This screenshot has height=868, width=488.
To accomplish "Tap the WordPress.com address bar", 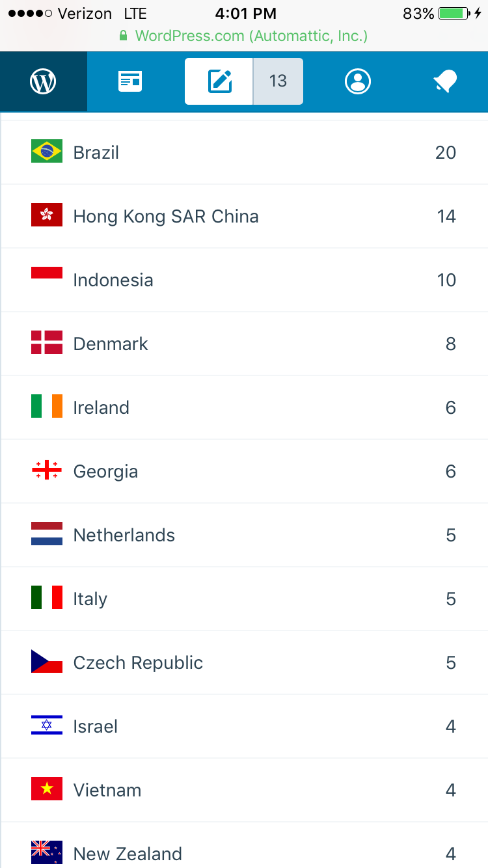I will pos(244,36).
